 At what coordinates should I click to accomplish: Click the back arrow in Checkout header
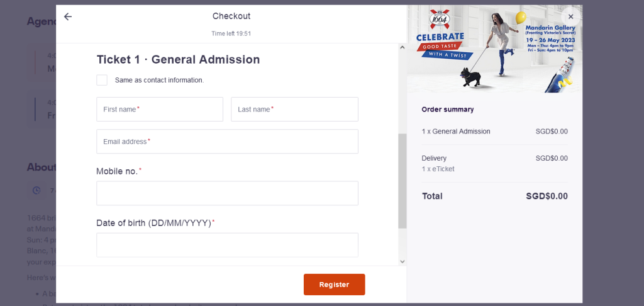coord(68,16)
